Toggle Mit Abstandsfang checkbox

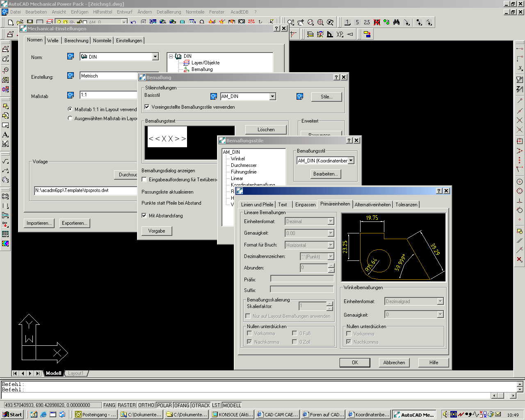coord(144,216)
